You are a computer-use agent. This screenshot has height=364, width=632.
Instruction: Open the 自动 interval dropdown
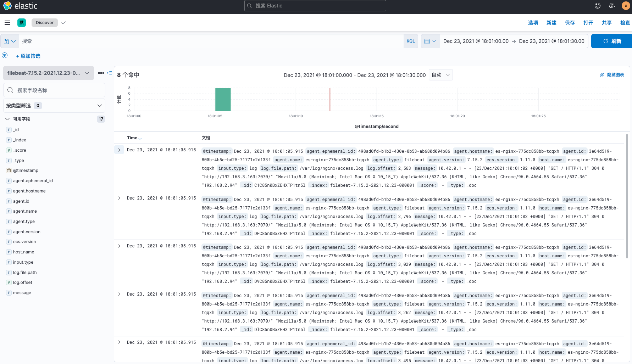pos(441,75)
